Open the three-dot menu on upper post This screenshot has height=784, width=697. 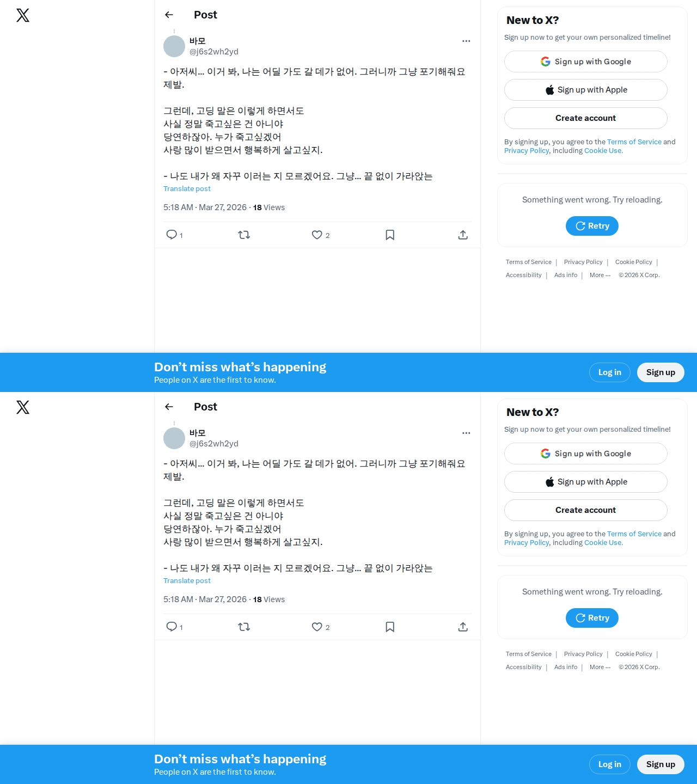pos(466,41)
